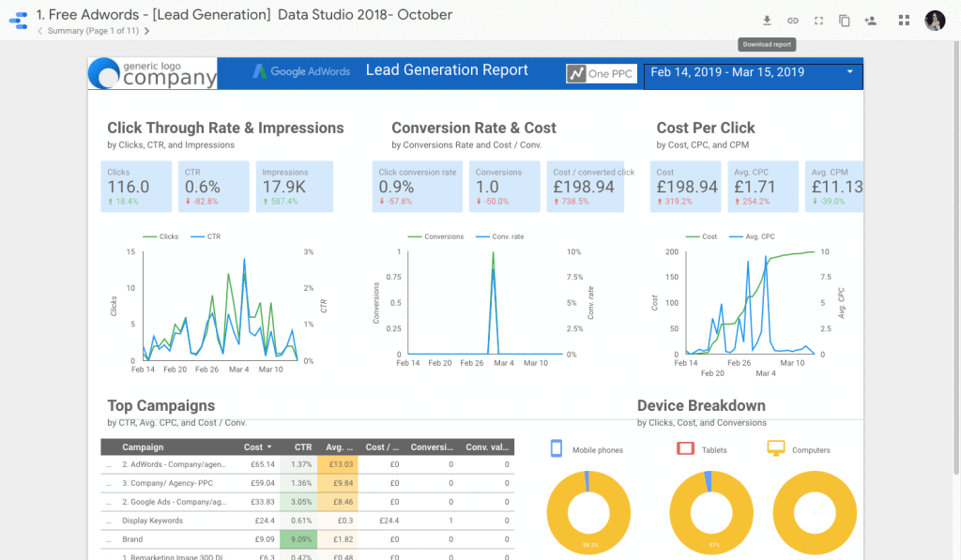This screenshot has height=560, width=961.
Task: Click the One PPC logo
Action: tap(602, 73)
